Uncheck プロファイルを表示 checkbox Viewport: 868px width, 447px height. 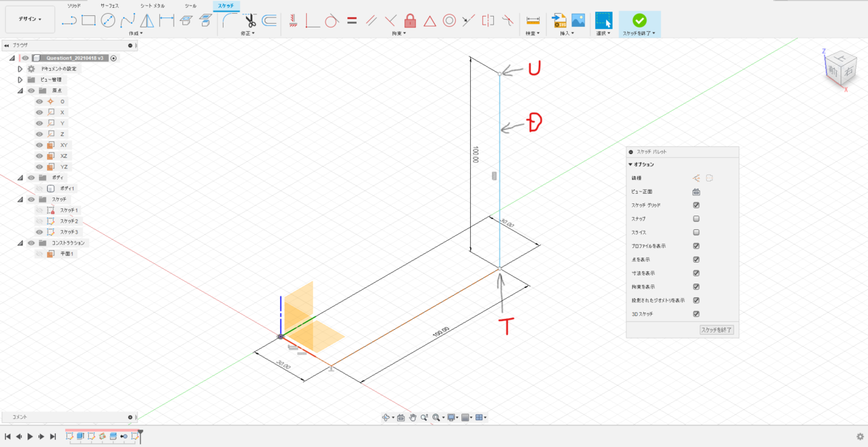(696, 246)
